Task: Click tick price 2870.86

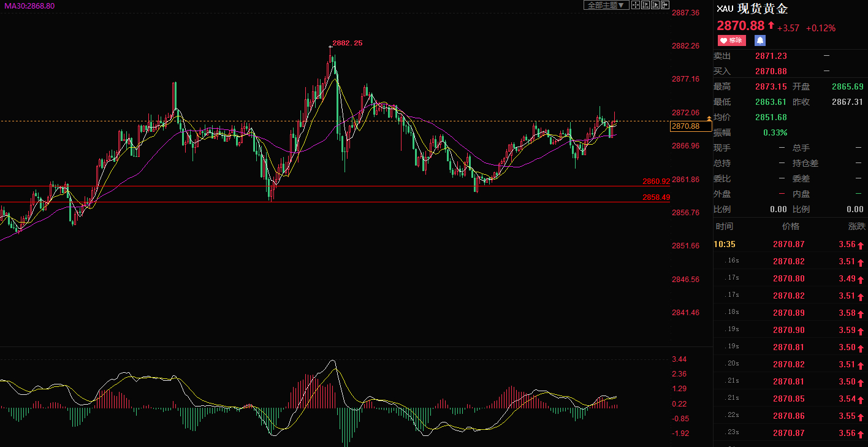Action: click(789, 416)
